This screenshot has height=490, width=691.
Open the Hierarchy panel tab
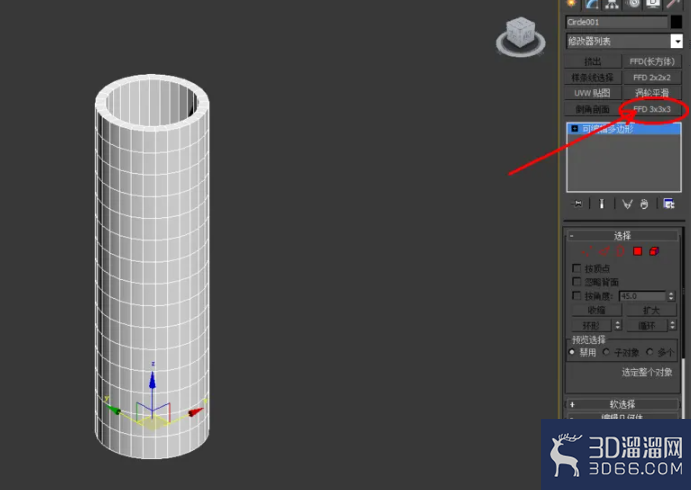612,4
